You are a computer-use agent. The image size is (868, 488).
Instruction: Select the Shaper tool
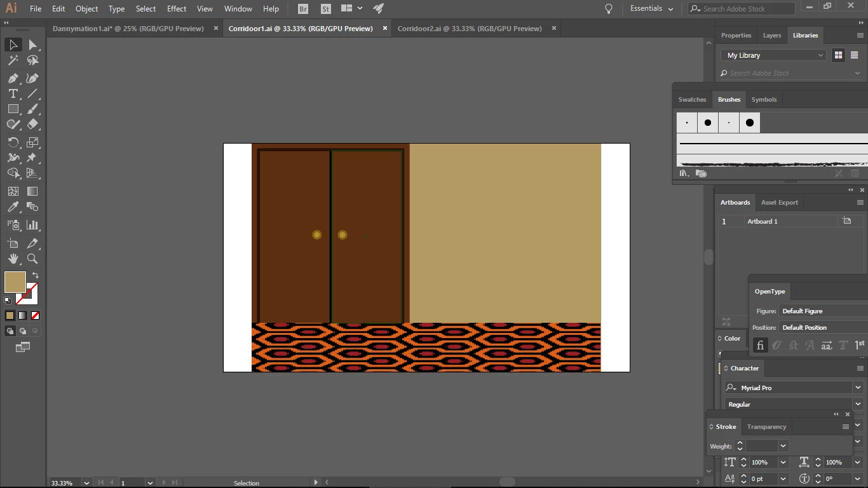[13, 125]
